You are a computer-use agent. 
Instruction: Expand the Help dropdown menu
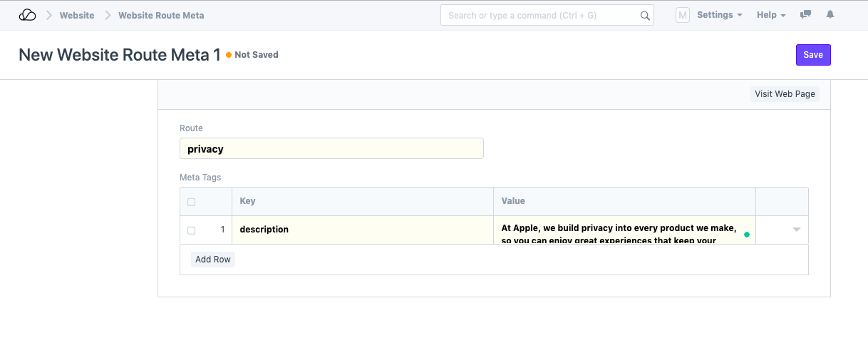click(771, 15)
